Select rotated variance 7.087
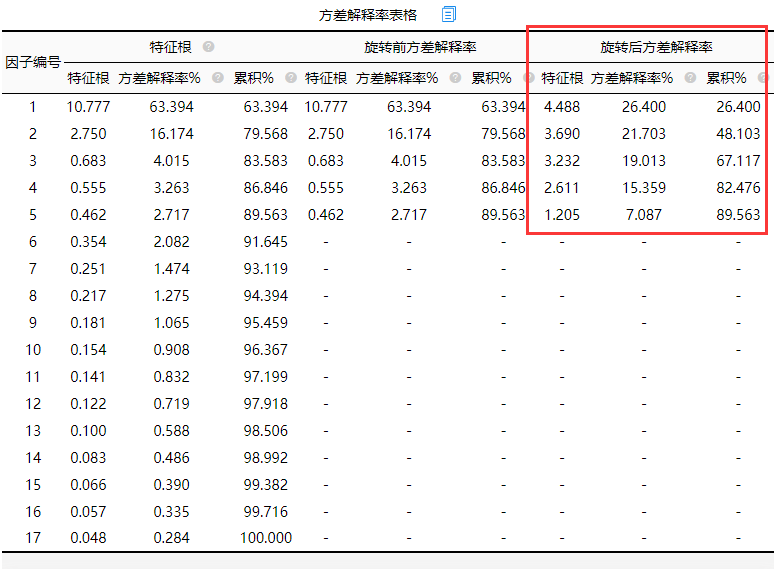The image size is (774, 569). 644,215
